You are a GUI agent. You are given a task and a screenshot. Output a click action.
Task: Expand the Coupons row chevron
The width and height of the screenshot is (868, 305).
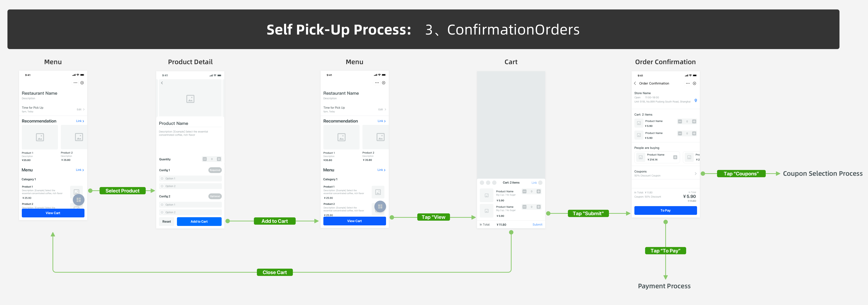[x=695, y=174]
